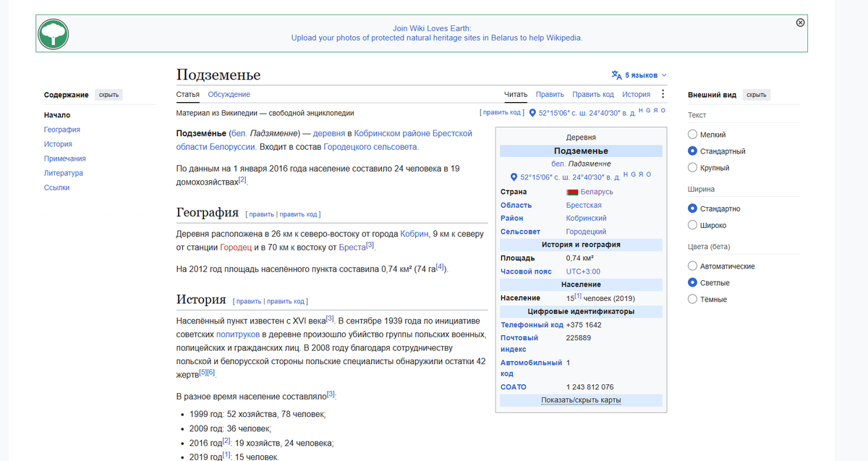868x461 pixels.
Task: Open the Кобрин city link
Action: click(x=414, y=234)
